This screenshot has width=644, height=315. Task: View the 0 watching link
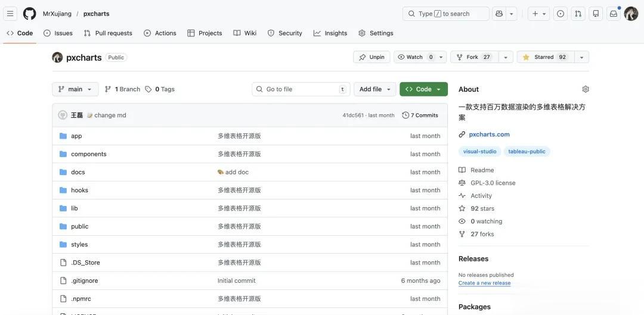point(487,221)
